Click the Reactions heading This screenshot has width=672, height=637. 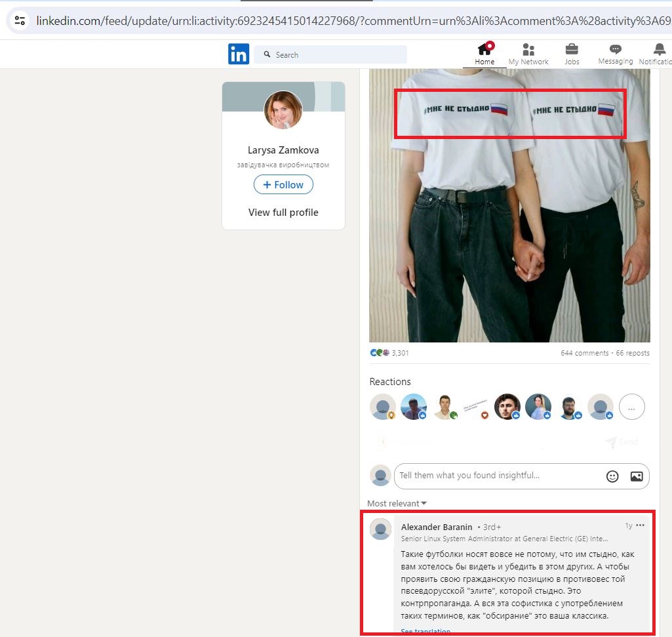(390, 381)
